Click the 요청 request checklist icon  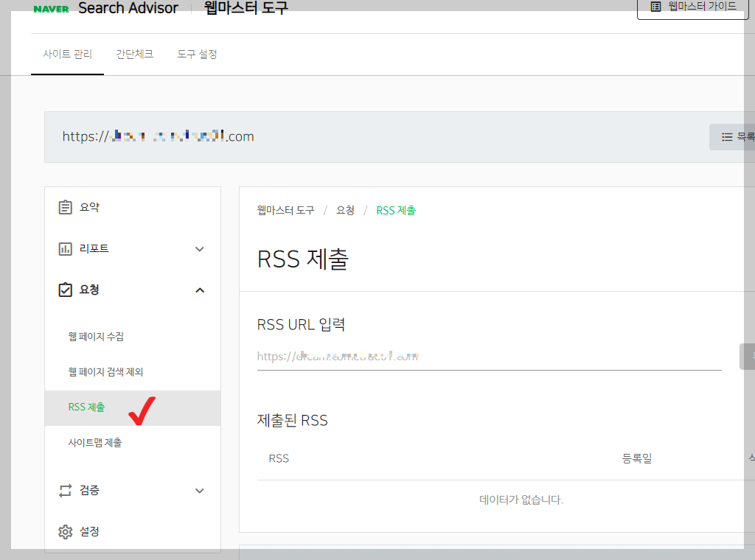pyautogui.click(x=66, y=290)
